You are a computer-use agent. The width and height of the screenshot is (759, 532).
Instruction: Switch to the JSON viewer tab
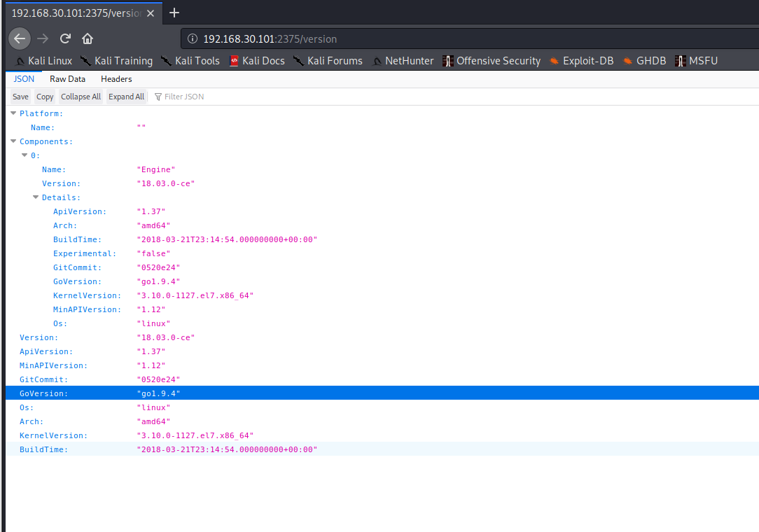pos(24,79)
